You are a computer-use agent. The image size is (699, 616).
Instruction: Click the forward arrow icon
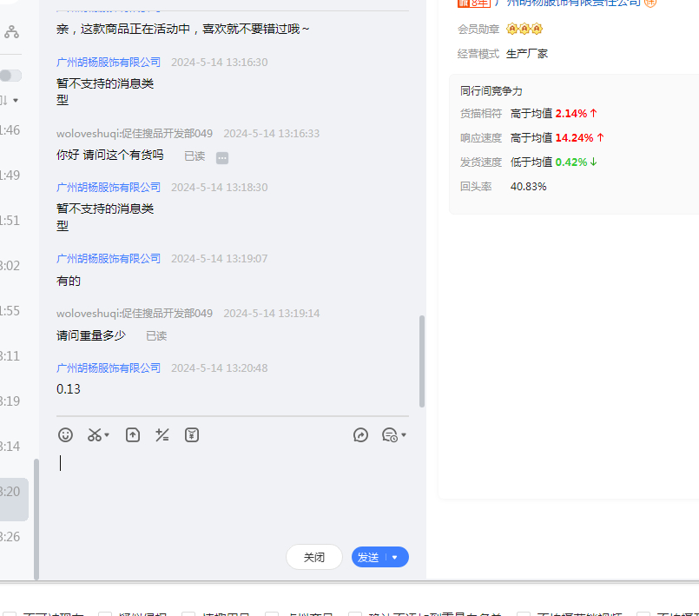[x=361, y=435]
